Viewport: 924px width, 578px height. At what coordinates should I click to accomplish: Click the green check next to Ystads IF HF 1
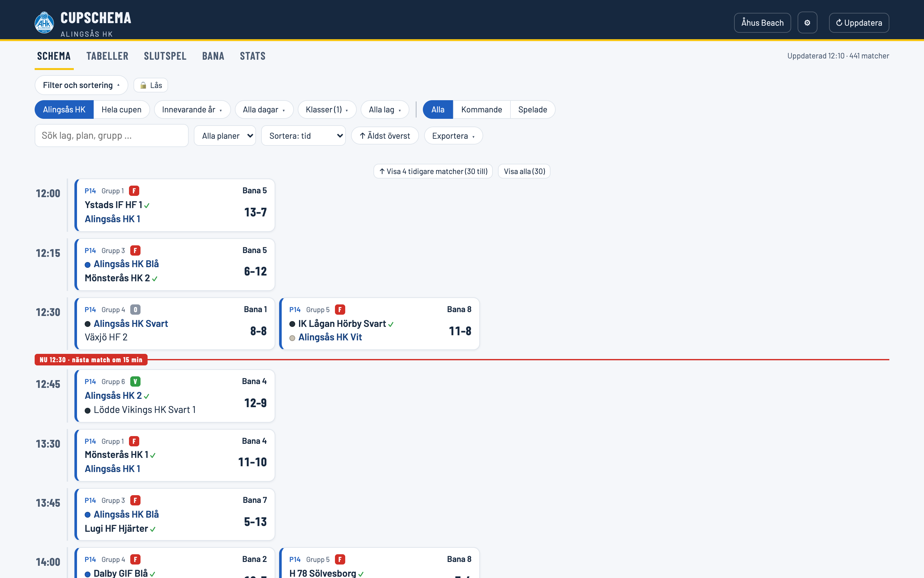tap(147, 206)
